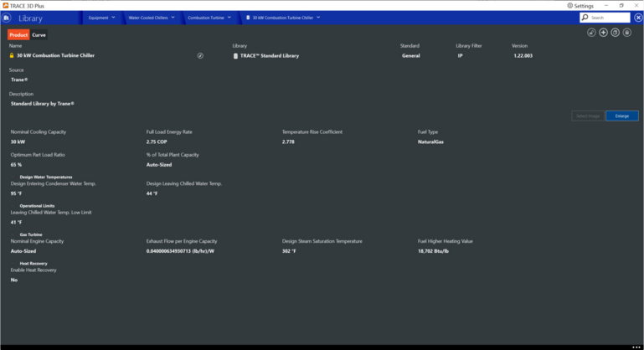Click the 44 °F leaving chilled water temp
This screenshot has width=644, height=350.
pos(152,193)
